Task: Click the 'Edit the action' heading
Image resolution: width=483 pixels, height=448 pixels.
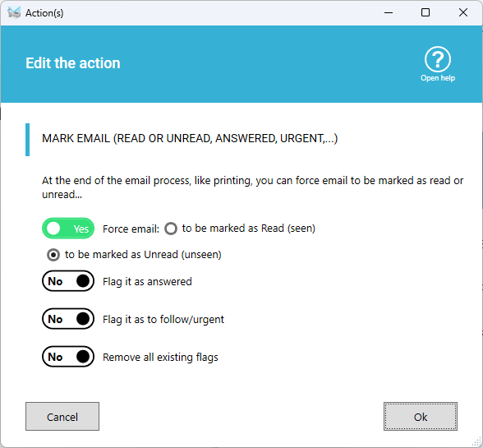Action: pyautogui.click(x=73, y=63)
